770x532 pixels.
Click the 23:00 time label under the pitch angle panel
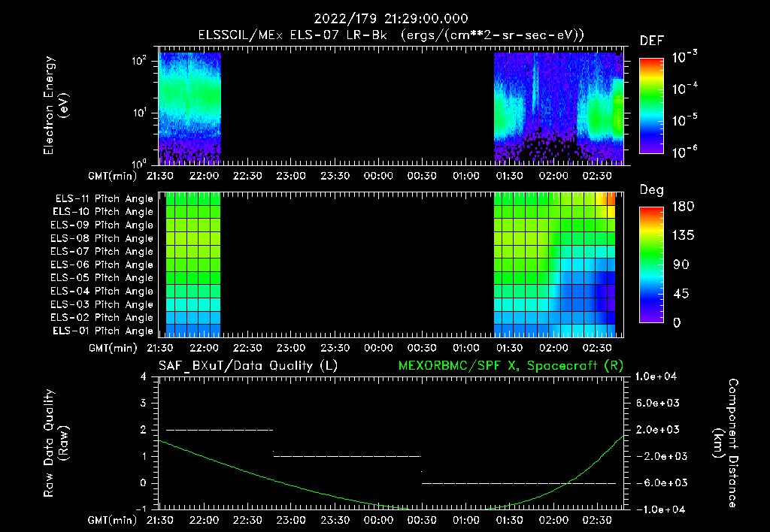291,348
